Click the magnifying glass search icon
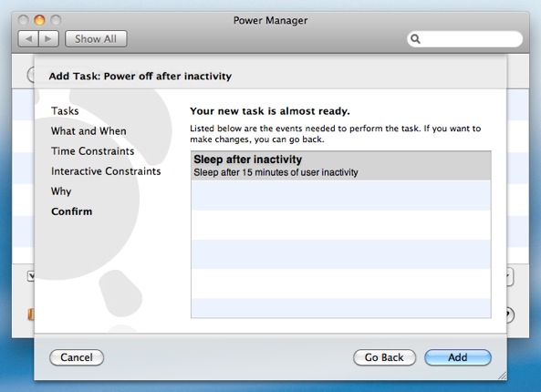The height and width of the screenshot is (392, 541). 415,39
